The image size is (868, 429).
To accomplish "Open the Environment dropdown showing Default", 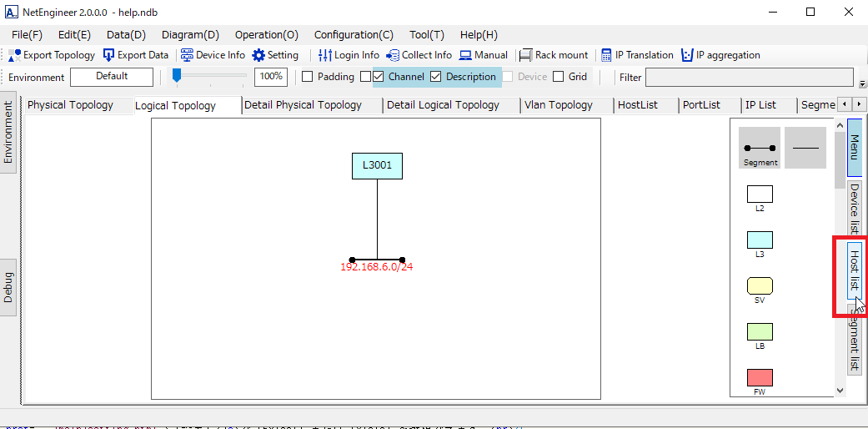I will [x=112, y=77].
